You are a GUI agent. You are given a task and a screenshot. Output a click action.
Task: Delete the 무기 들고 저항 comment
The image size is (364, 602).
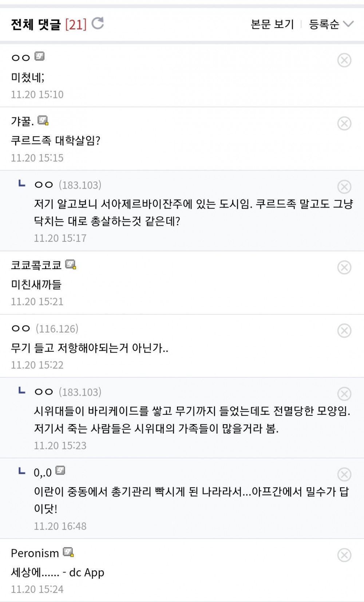pos(344,331)
